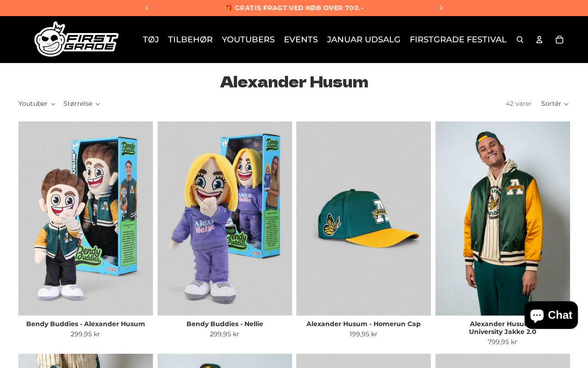Open Bendy Buddies - Alexander Husum product link

(x=85, y=324)
